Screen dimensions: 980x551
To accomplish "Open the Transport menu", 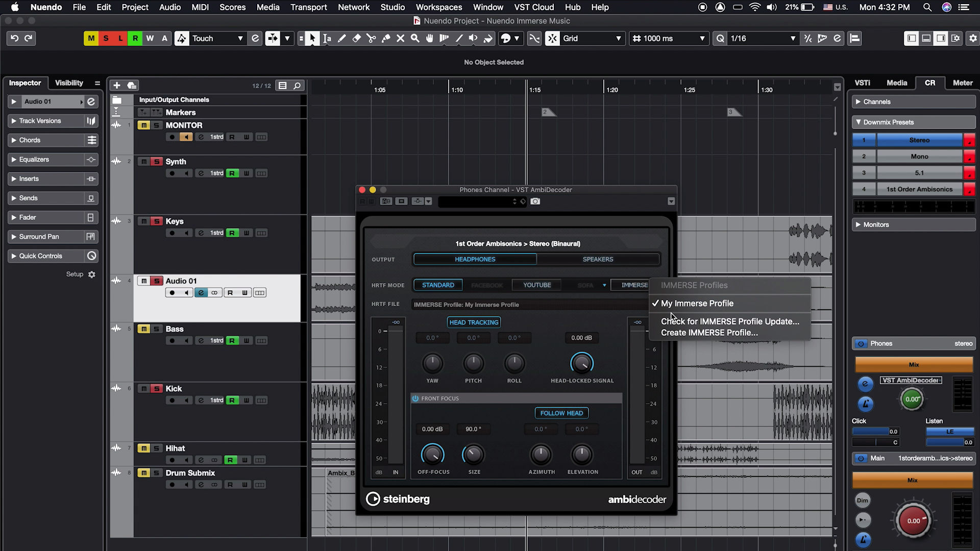I will click(x=308, y=7).
